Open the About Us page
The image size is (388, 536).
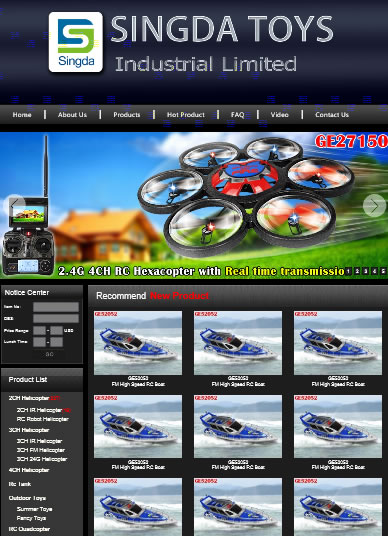tap(72, 115)
